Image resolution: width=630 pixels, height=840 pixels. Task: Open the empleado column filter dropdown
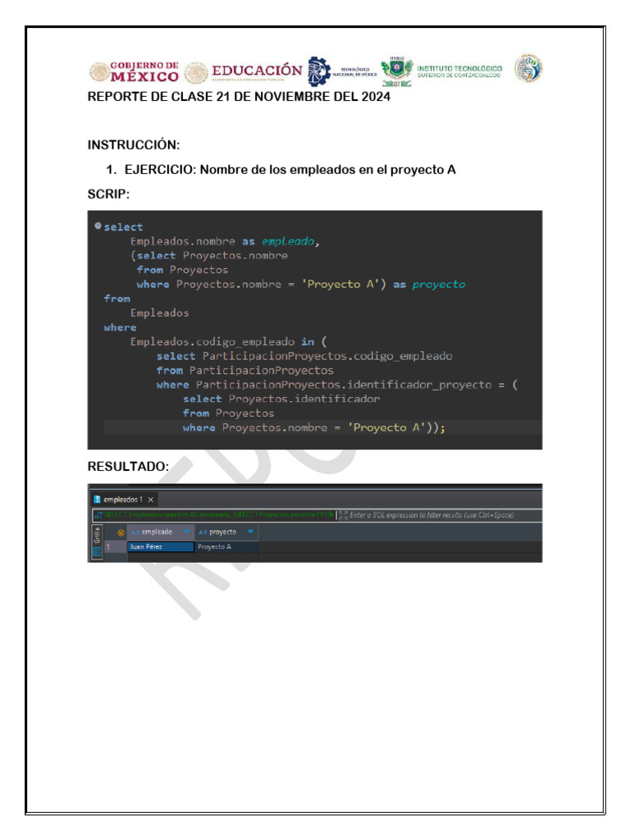click(186, 532)
